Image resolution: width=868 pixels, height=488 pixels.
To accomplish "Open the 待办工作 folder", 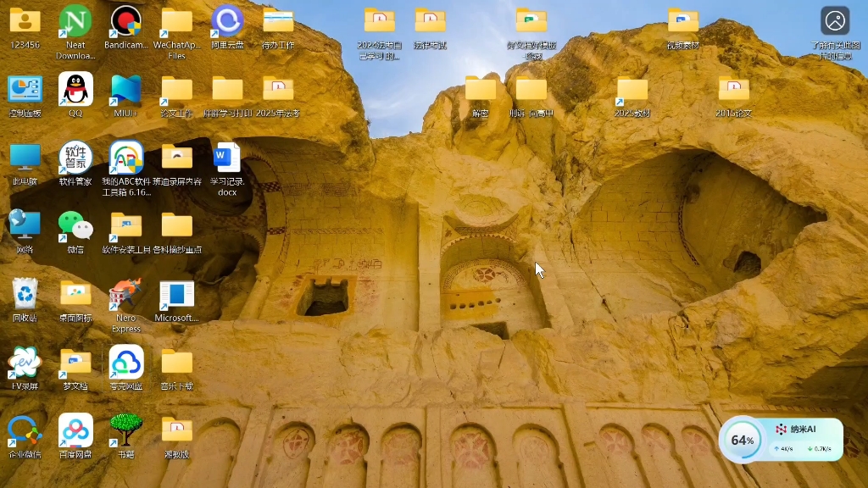I will pyautogui.click(x=278, y=21).
